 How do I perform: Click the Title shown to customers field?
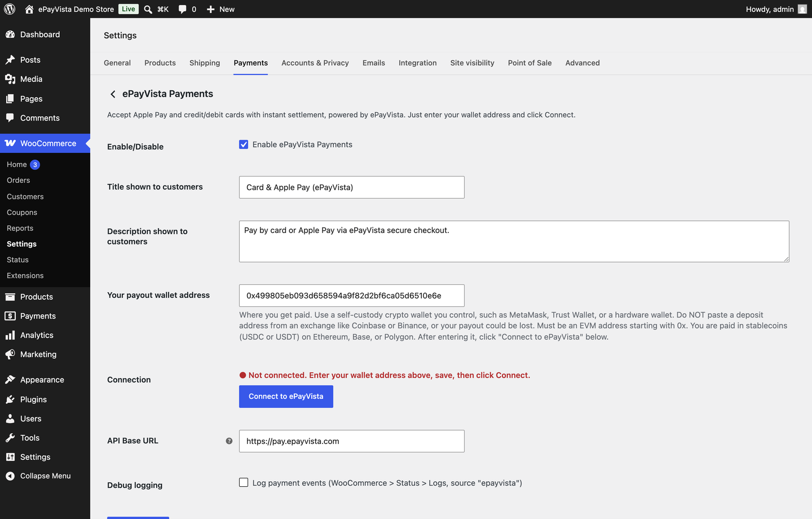click(x=352, y=187)
